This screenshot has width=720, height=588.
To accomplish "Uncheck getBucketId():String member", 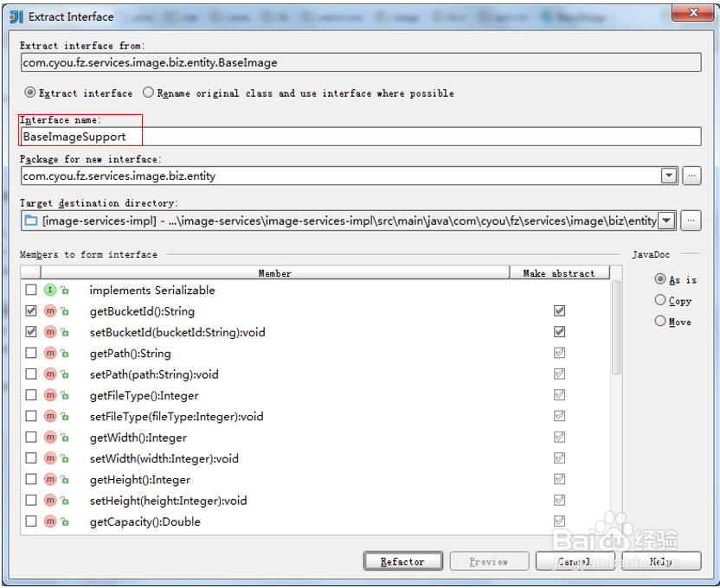I will pos(31,311).
